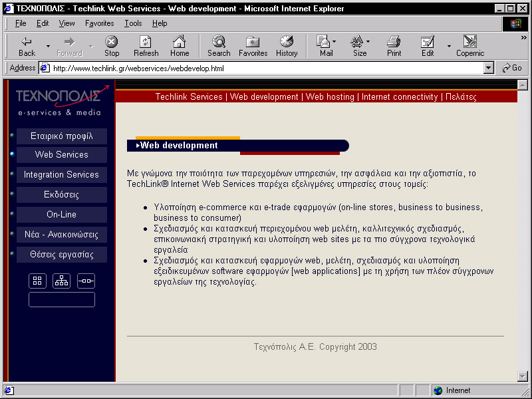
Task: Click the Forward toolbar button
Action: tap(70, 47)
